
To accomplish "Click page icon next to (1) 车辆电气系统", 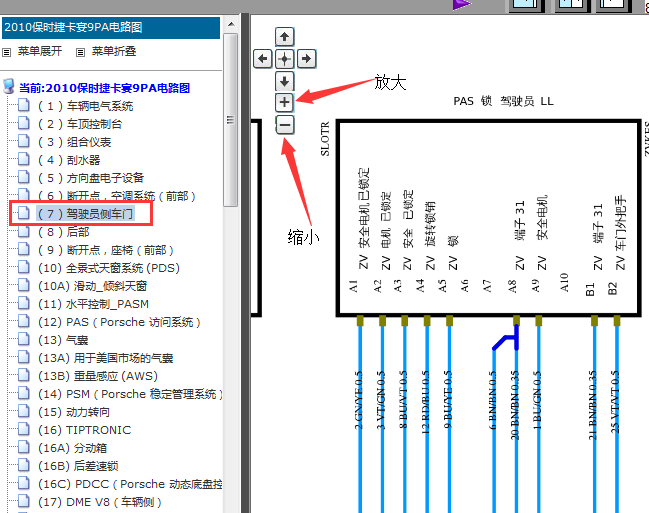I will [24, 105].
